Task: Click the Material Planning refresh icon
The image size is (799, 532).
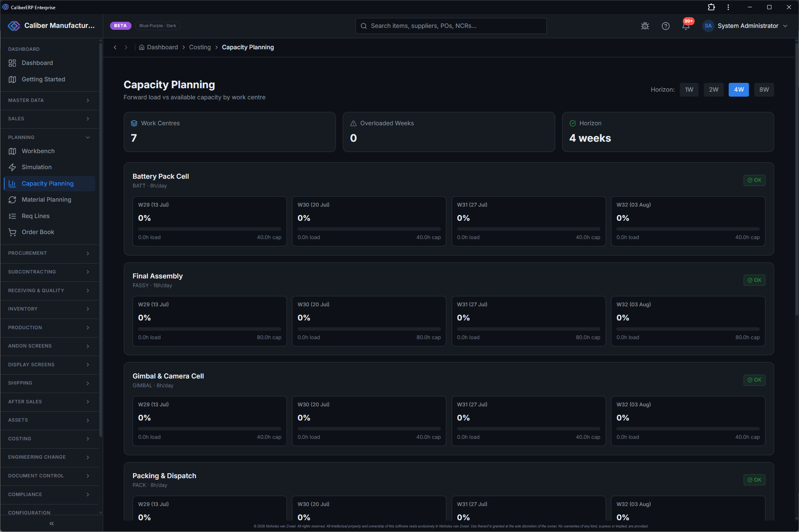Action: click(x=12, y=200)
